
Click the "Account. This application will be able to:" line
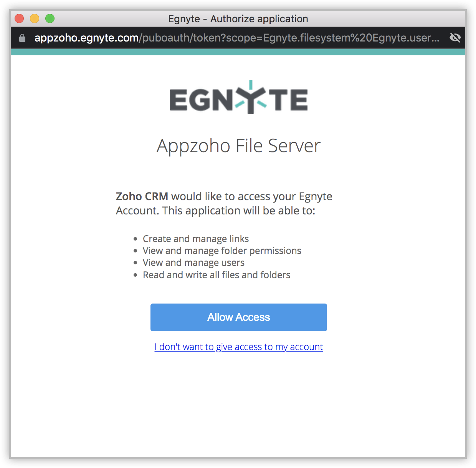point(215,211)
